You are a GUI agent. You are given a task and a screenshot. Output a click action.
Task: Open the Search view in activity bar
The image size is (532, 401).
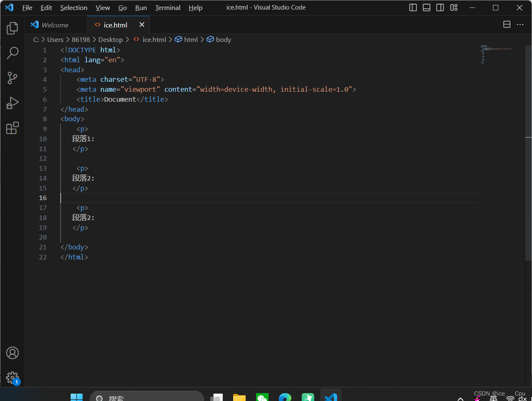click(x=12, y=53)
